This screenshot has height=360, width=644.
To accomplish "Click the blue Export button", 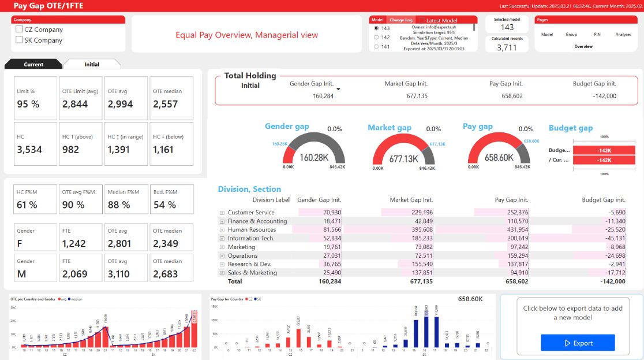I will click(578, 343).
